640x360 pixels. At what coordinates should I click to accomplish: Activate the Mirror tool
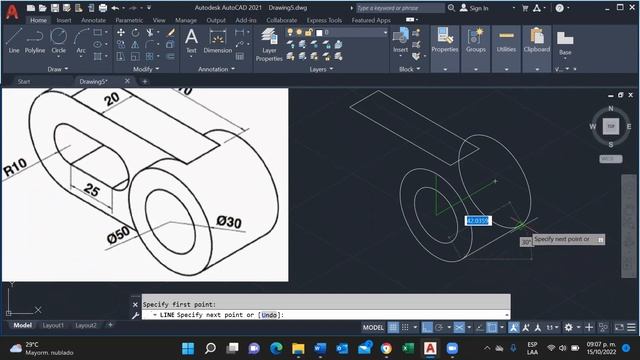(x=135, y=44)
